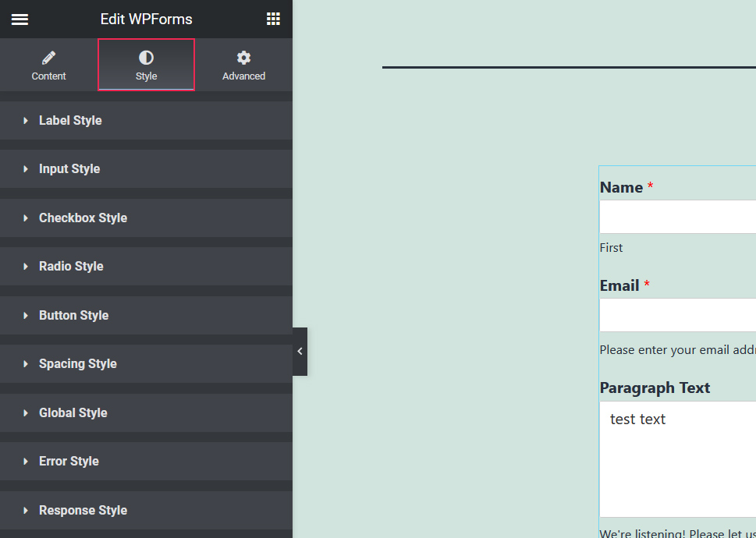
Task: Expand the Response Style section
Action: (x=83, y=510)
